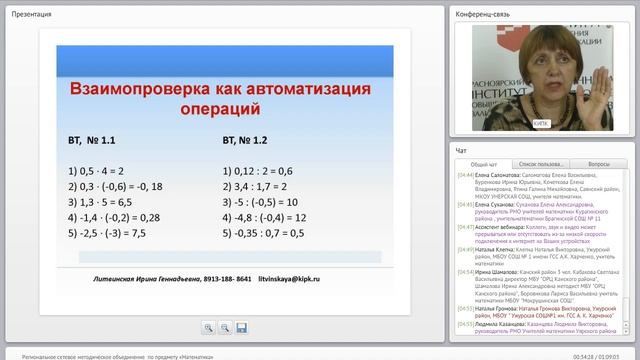The image size is (640, 360).
Task: Click the presenter webcam video
Action: tap(542, 78)
